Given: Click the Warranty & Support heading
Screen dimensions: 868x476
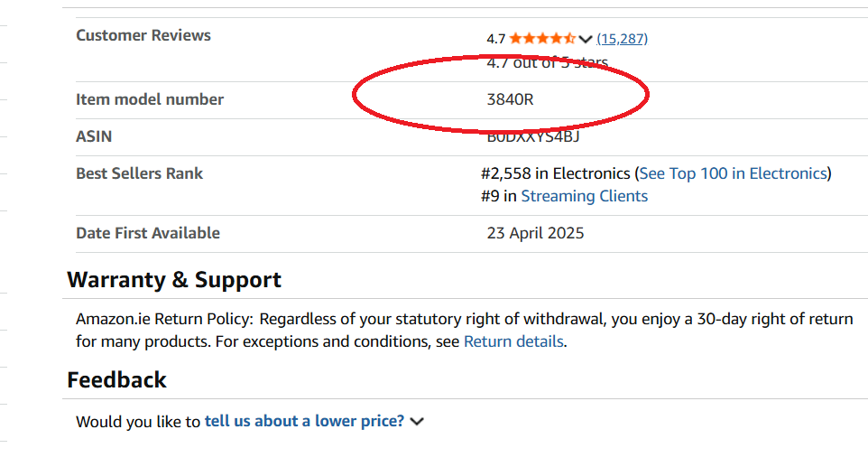Looking at the screenshot, I should click(174, 280).
